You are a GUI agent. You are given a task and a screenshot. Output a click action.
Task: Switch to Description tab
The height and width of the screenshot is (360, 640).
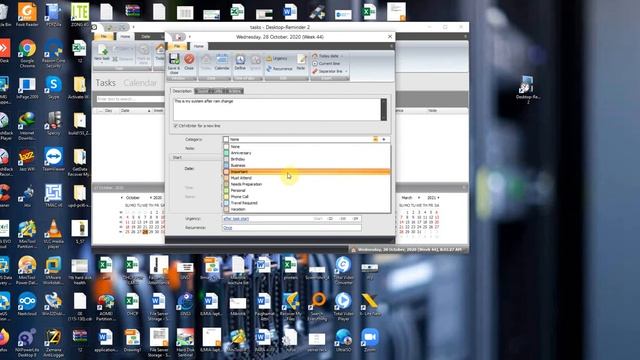point(182,91)
